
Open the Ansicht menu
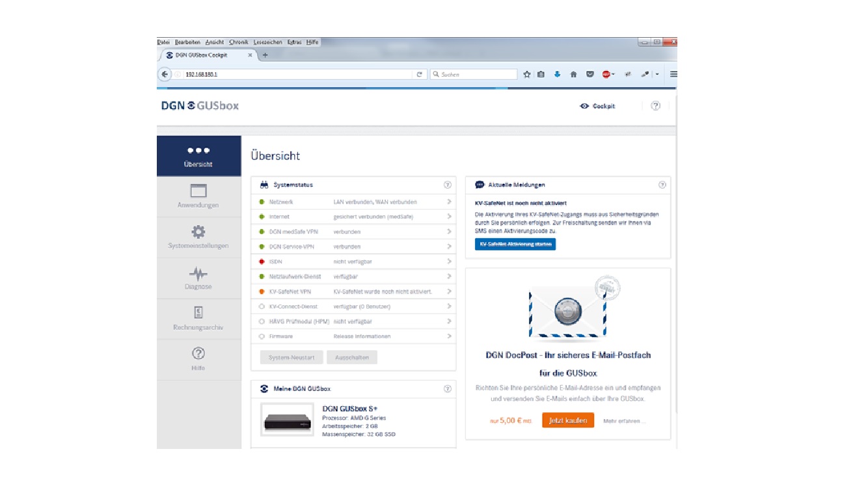click(x=215, y=42)
